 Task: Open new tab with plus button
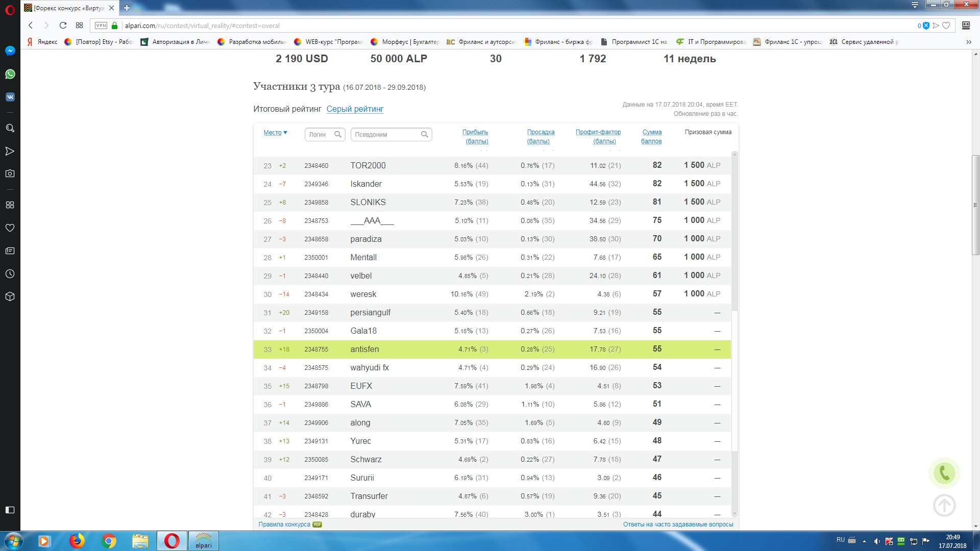point(127,8)
